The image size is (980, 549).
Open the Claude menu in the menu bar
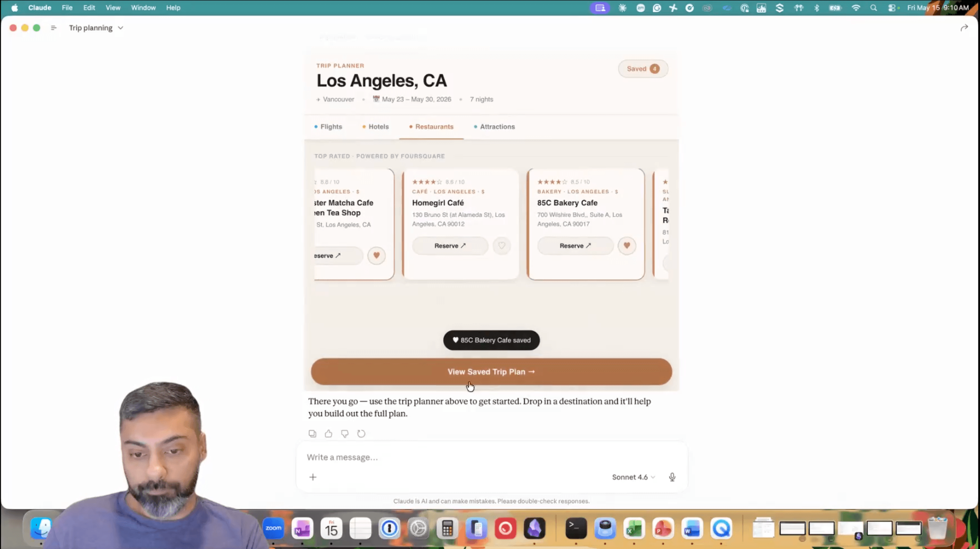pyautogui.click(x=40, y=8)
